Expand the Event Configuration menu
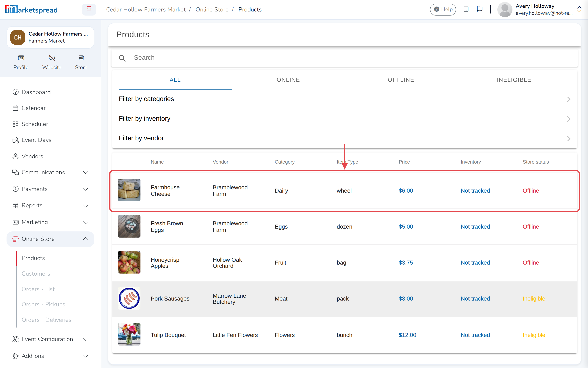The width and height of the screenshot is (588, 368). pos(50,339)
